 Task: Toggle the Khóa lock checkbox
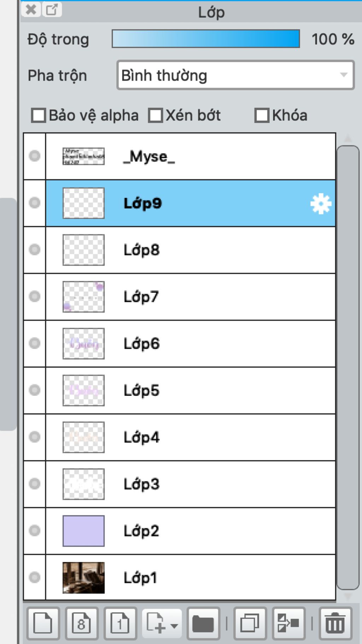click(262, 116)
